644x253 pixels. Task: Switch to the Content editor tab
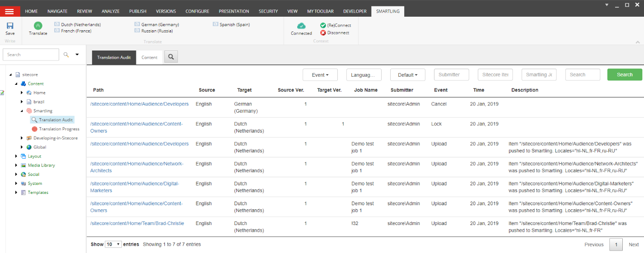149,57
